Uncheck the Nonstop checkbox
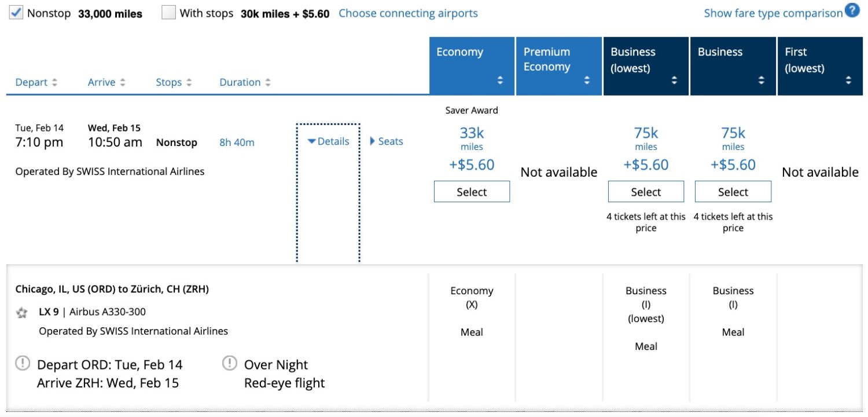 pyautogui.click(x=17, y=12)
